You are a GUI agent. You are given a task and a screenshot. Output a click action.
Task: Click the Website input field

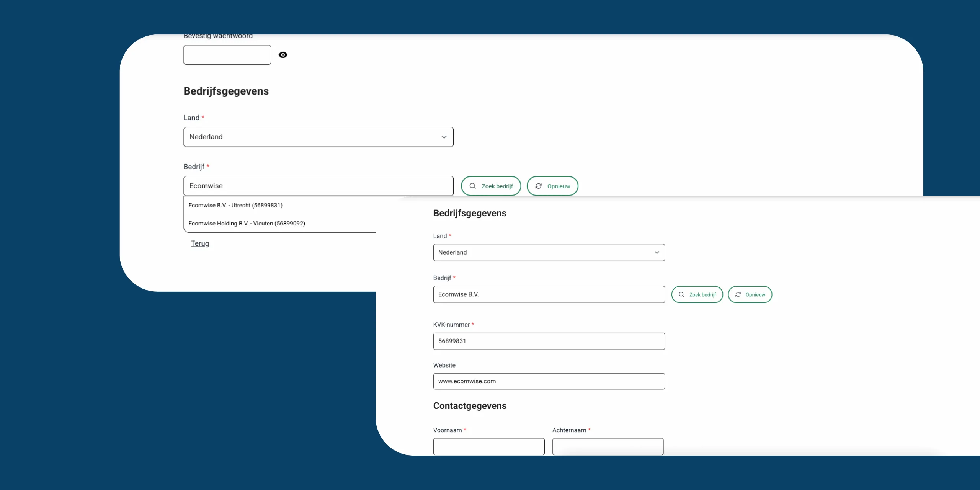549,381
